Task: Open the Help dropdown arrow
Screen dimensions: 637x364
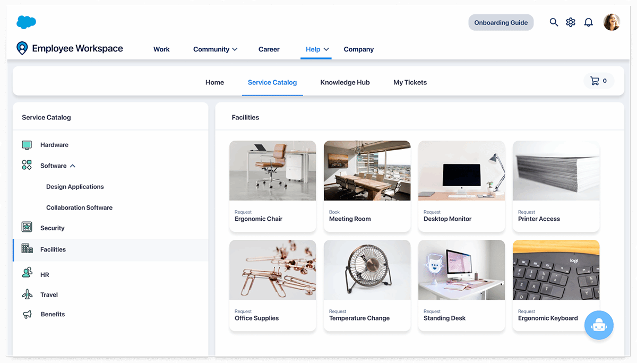Action: coord(326,49)
